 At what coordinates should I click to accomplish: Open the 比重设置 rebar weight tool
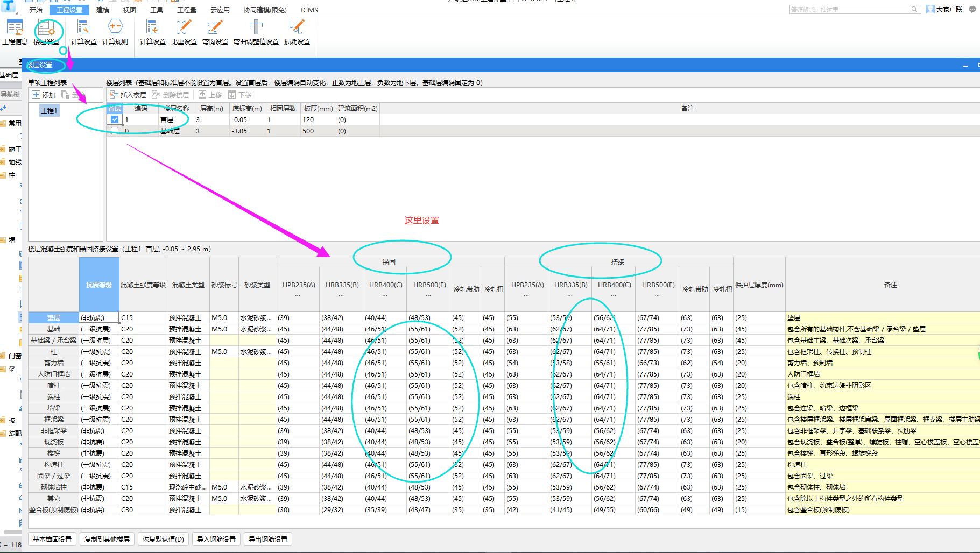click(184, 32)
